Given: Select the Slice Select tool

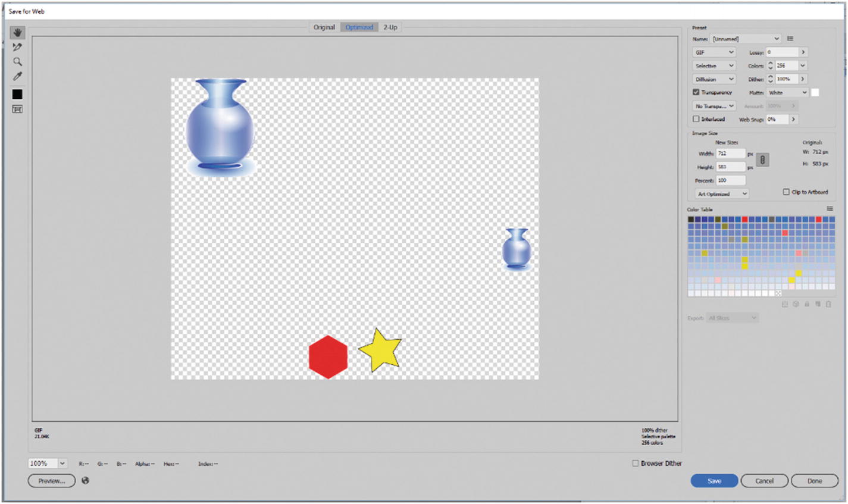Looking at the screenshot, I should coord(17,47).
